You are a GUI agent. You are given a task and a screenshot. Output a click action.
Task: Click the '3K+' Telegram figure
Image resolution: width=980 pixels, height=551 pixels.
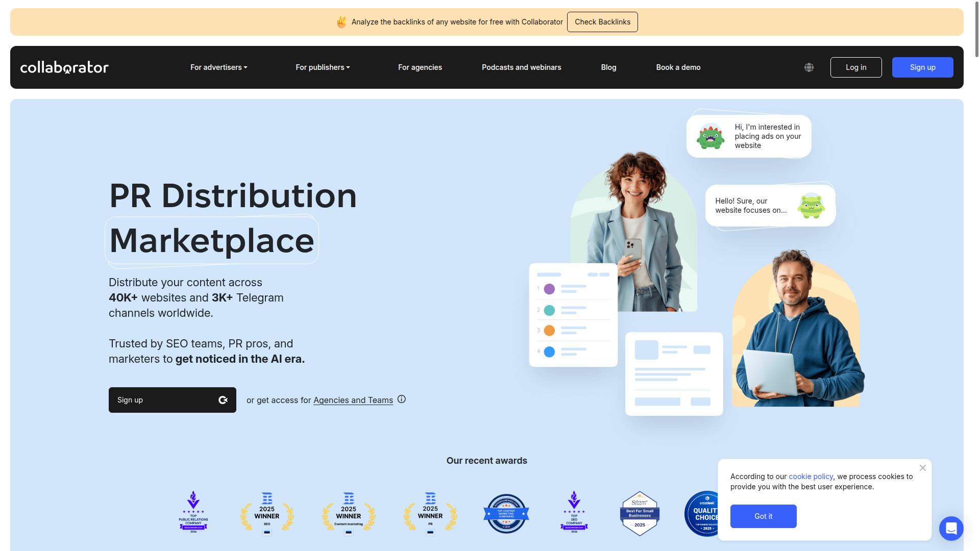click(x=222, y=297)
